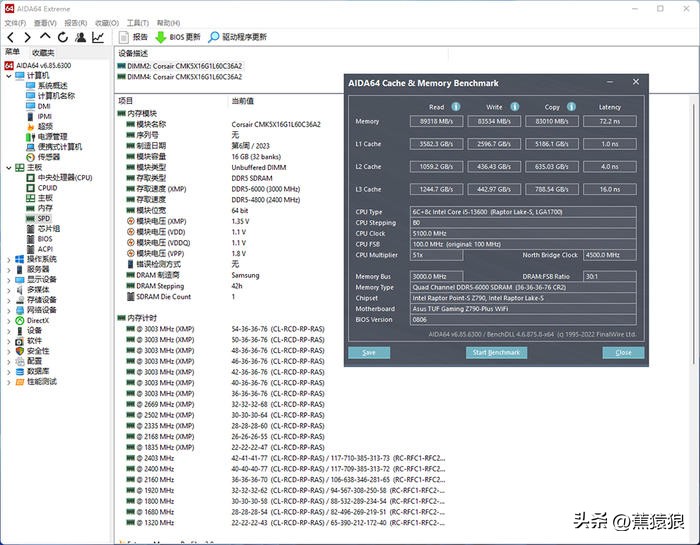Select 传感器 sensor tree item
The width and height of the screenshot is (700, 545).
(x=43, y=157)
